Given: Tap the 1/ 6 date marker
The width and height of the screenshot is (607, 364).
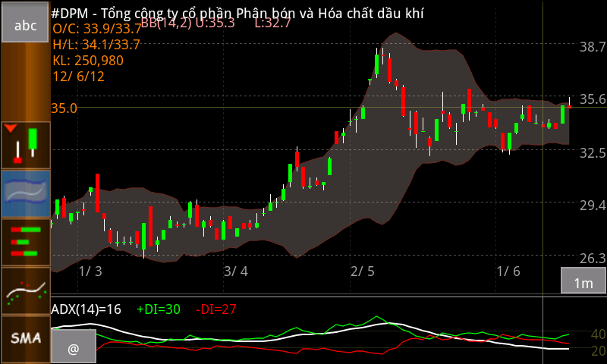Looking at the screenshot, I should 508,271.
